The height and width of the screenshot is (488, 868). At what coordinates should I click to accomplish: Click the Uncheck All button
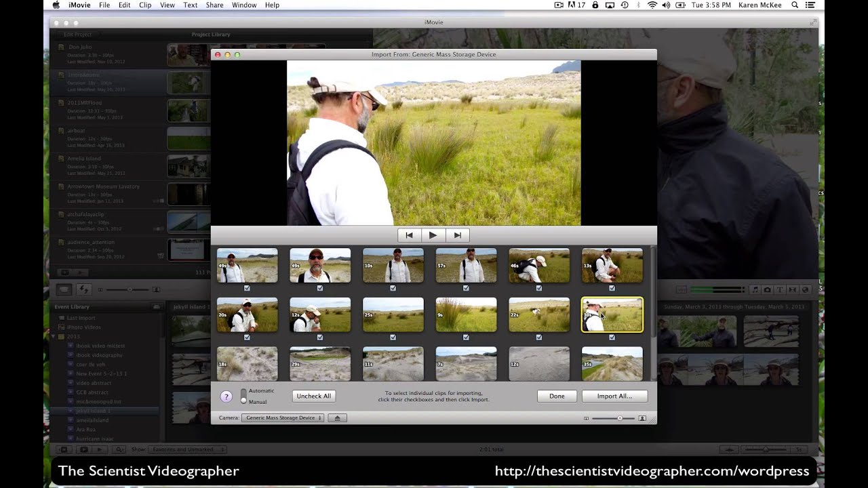pyautogui.click(x=314, y=396)
